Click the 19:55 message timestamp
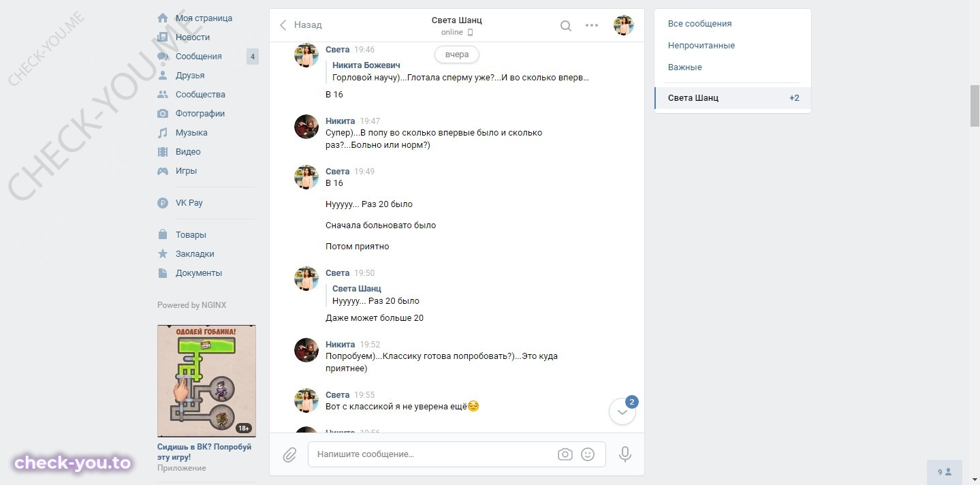The width and height of the screenshot is (980, 485). [x=364, y=395]
